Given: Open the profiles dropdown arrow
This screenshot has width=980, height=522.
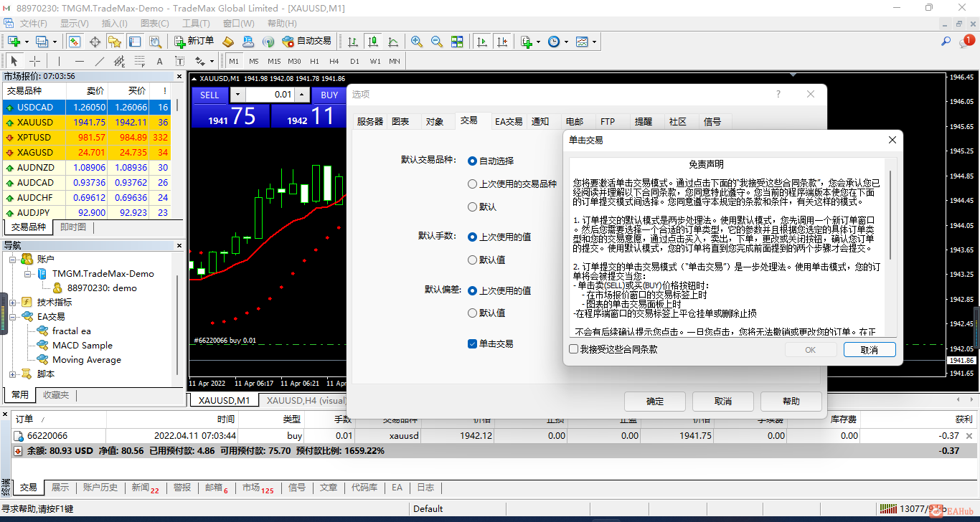Looking at the screenshot, I should click(x=55, y=42).
